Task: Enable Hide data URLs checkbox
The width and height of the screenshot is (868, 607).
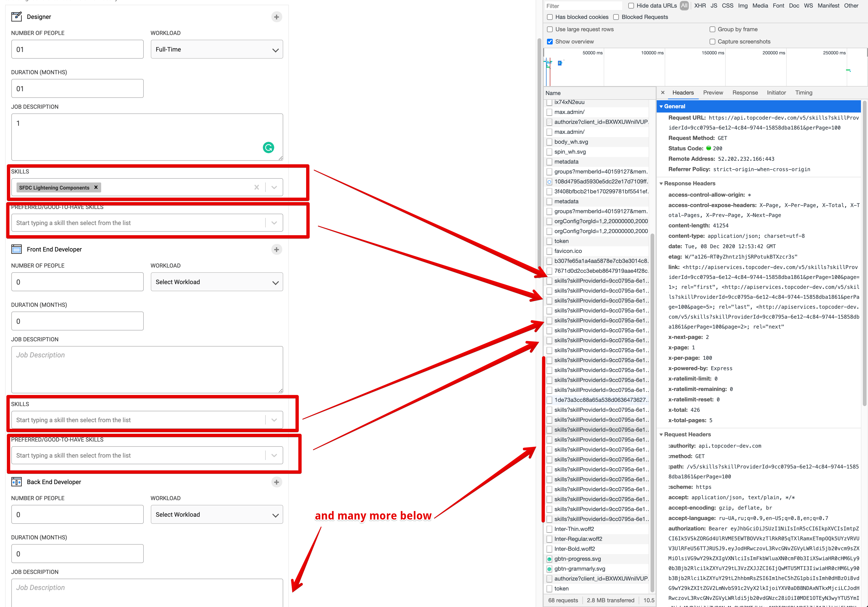Action: click(631, 6)
